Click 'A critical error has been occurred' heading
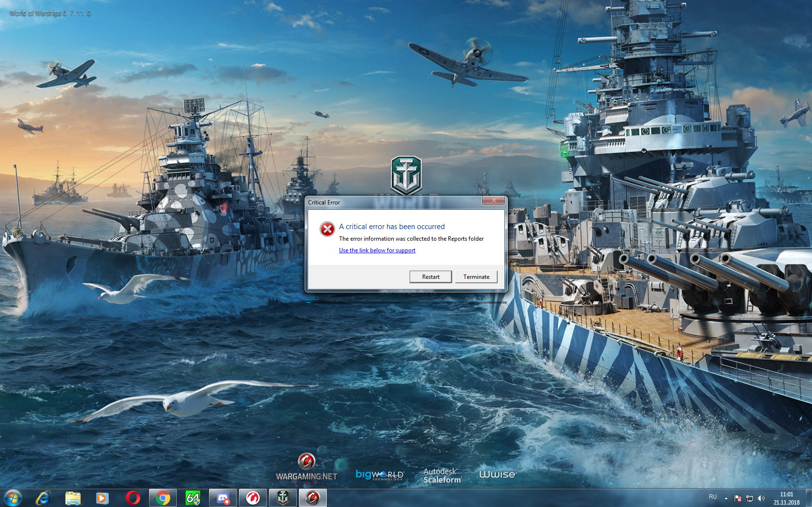This screenshot has width=812, height=507. [392, 227]
